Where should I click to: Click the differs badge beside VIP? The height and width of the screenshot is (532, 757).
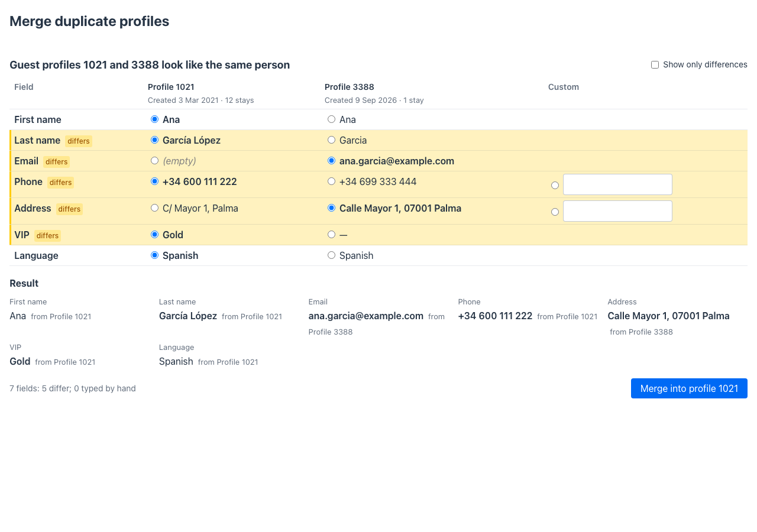coord(47,236)
